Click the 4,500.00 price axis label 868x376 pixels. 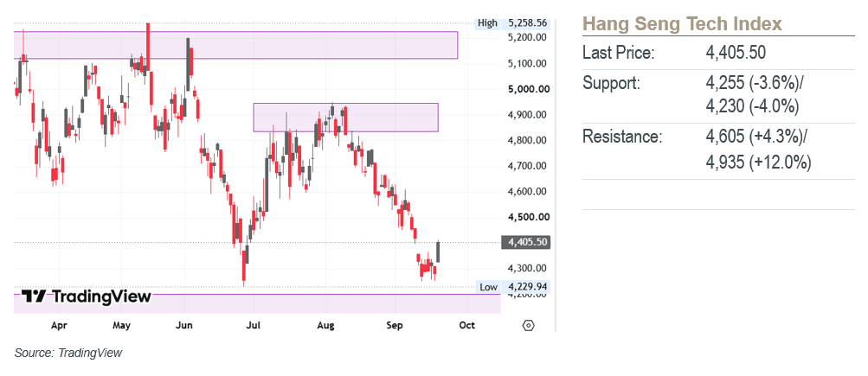527,217
